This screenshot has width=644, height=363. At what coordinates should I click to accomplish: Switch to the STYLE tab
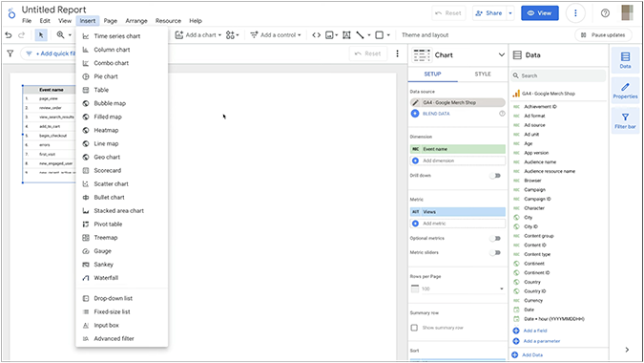coord(483,74)
